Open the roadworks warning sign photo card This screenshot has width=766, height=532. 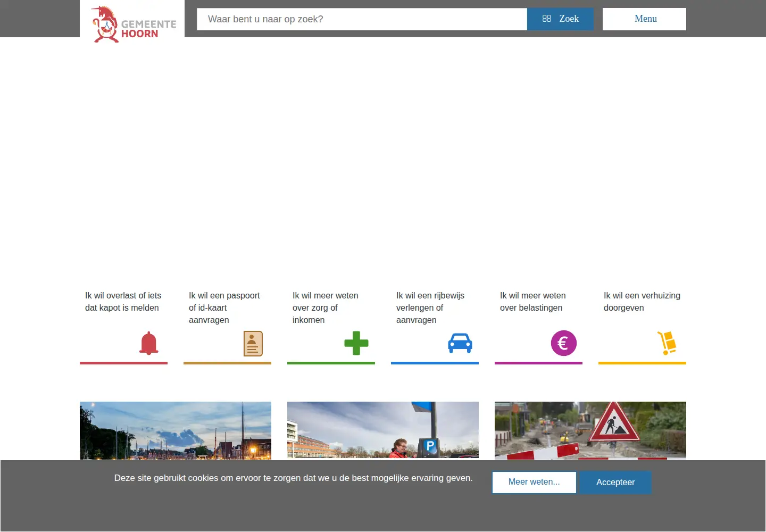click(x=590, y=430)
